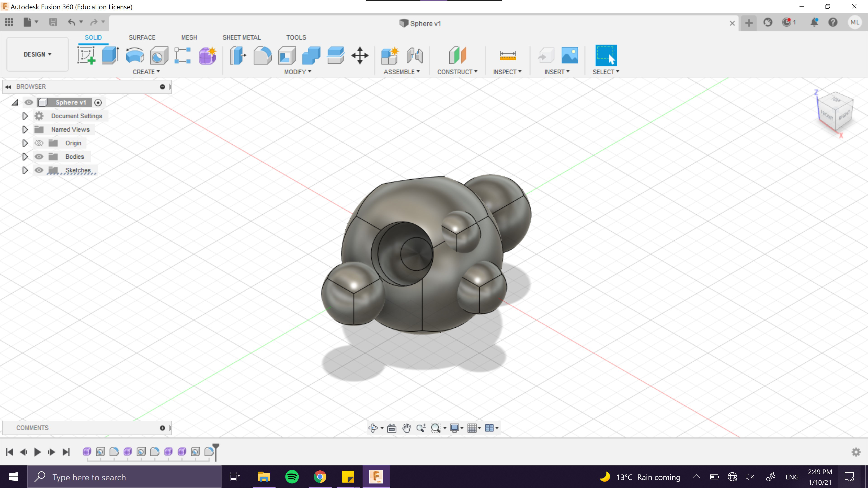Switch to the SURFACE tab

pos(142,37)
